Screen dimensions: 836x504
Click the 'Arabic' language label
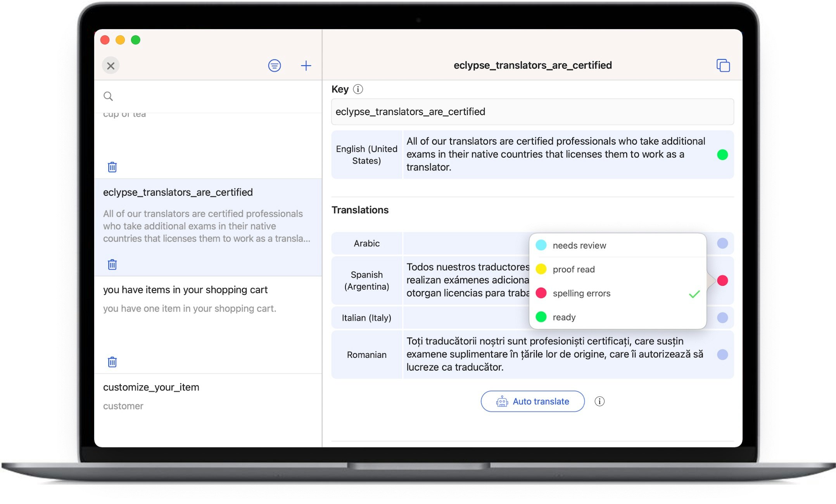point(367,243)
